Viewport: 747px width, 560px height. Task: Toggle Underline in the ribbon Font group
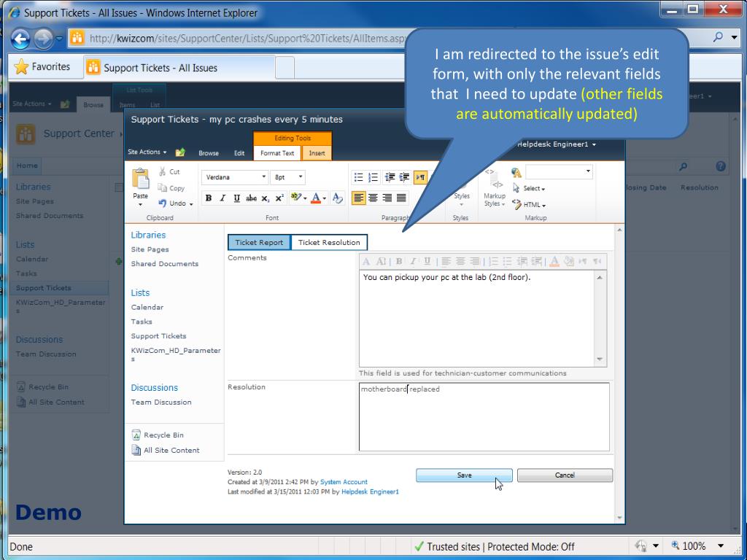coord(237,198)
